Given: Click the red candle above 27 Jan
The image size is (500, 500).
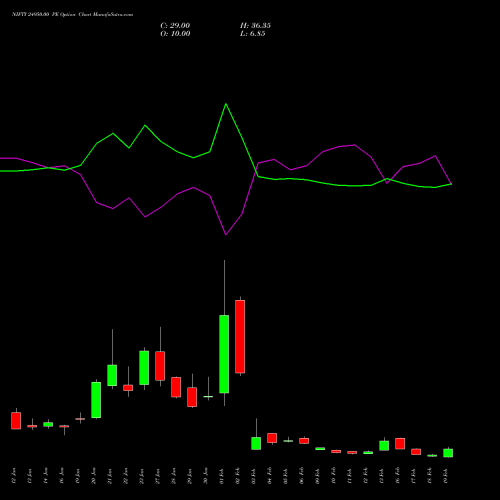Looking at the screenshot, I should (x=160, y=366).
